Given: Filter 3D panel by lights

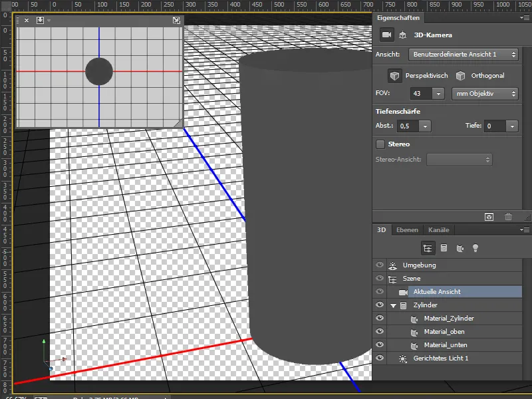Looking at the screenshot, I should point(475,248).
